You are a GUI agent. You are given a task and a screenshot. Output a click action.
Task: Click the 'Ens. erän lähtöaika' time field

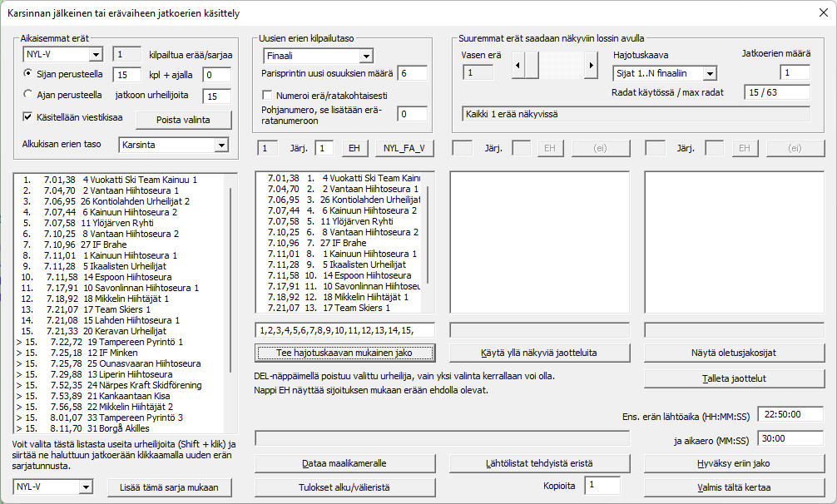pyautogui.click(x=793, y=414)
